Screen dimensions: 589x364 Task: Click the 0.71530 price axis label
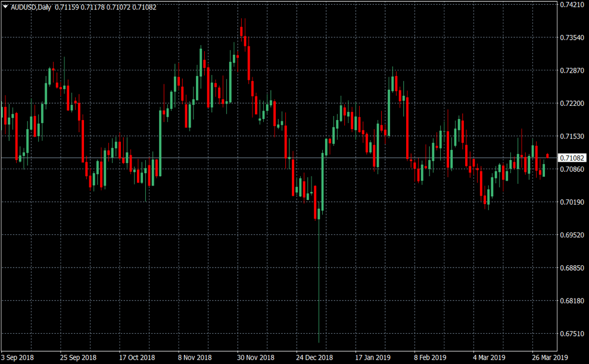[572, 136]
